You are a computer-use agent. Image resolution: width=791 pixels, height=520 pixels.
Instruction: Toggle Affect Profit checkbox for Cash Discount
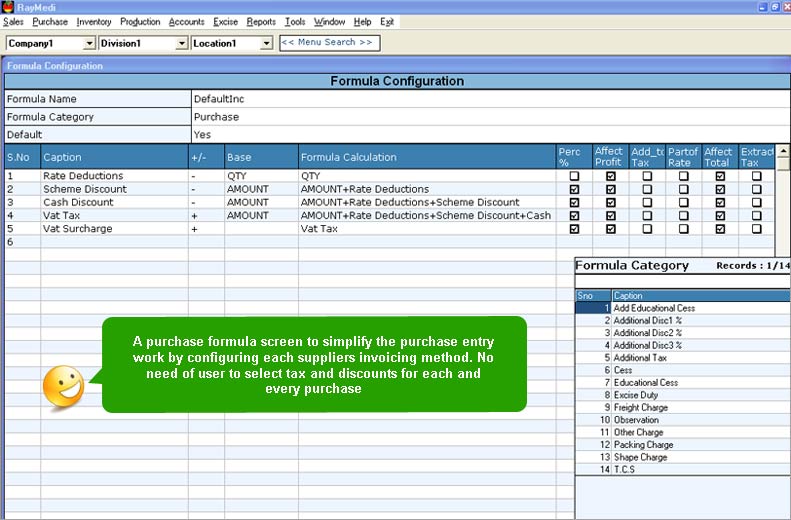pyautogui.click(x=611, y=202)
